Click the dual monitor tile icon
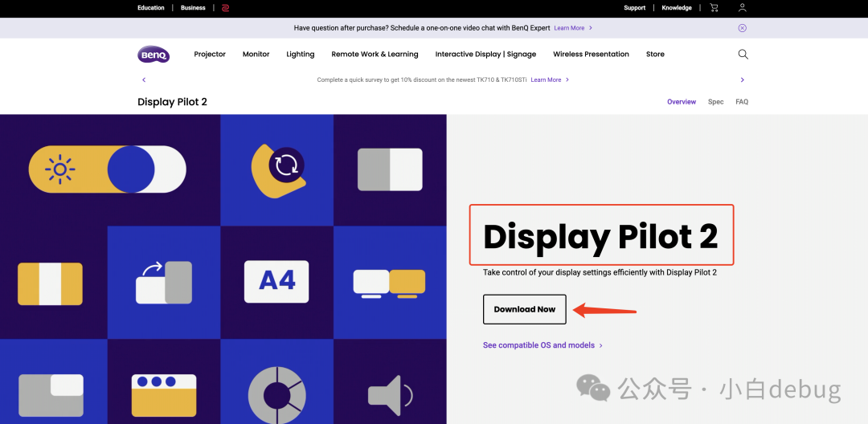868x424 pixels. (389, 283)
